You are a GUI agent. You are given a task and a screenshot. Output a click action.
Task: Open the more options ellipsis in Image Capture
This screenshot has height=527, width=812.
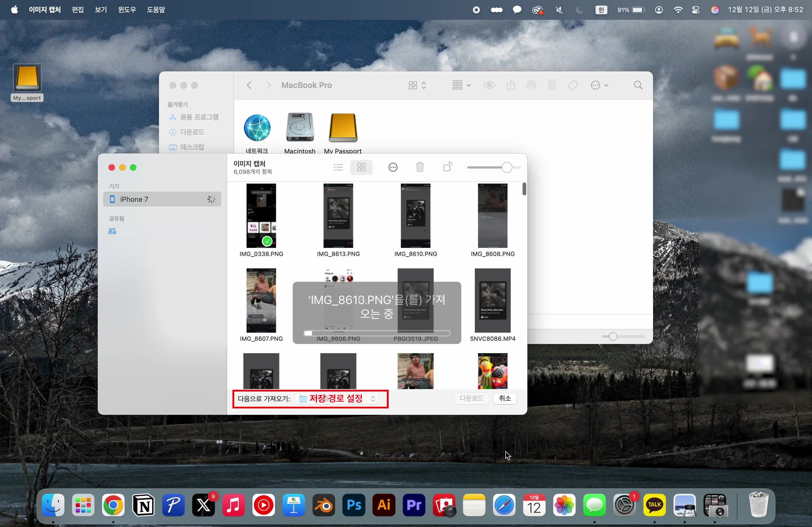pos(393,167)
